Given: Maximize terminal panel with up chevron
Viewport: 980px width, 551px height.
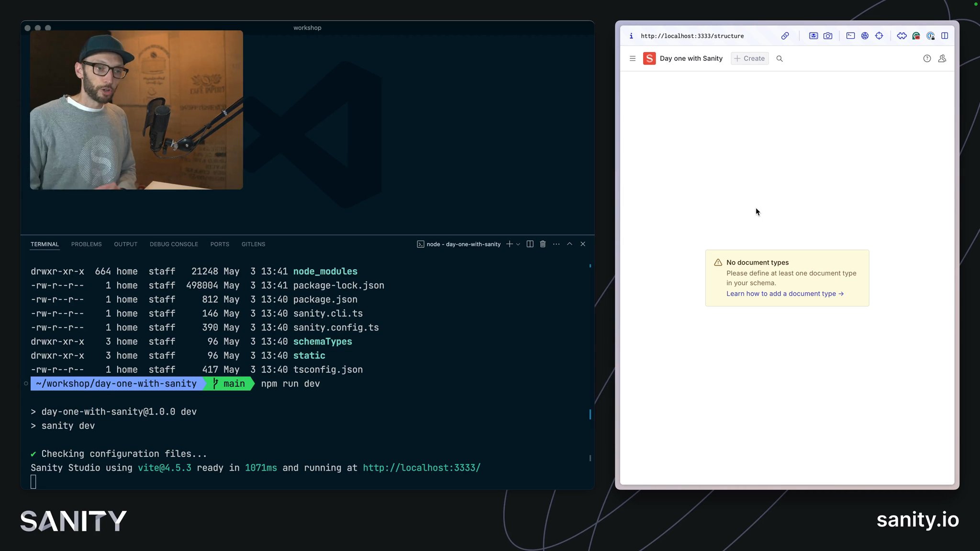Looking at the screenshot, I should coord(569,244).
